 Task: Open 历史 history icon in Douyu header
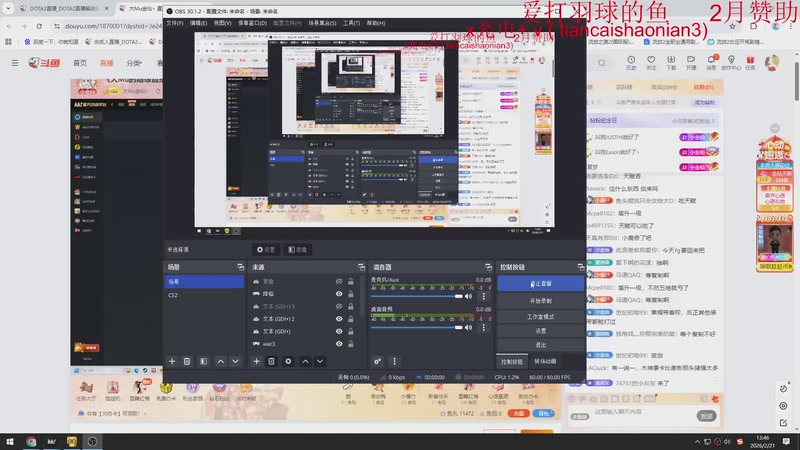click(631, 63)
